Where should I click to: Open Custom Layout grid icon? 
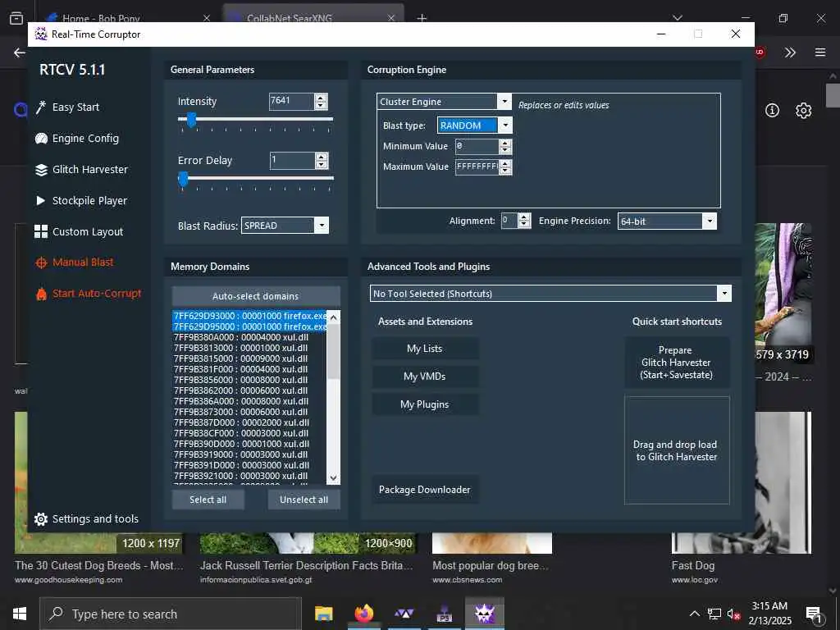coord(41,231)
